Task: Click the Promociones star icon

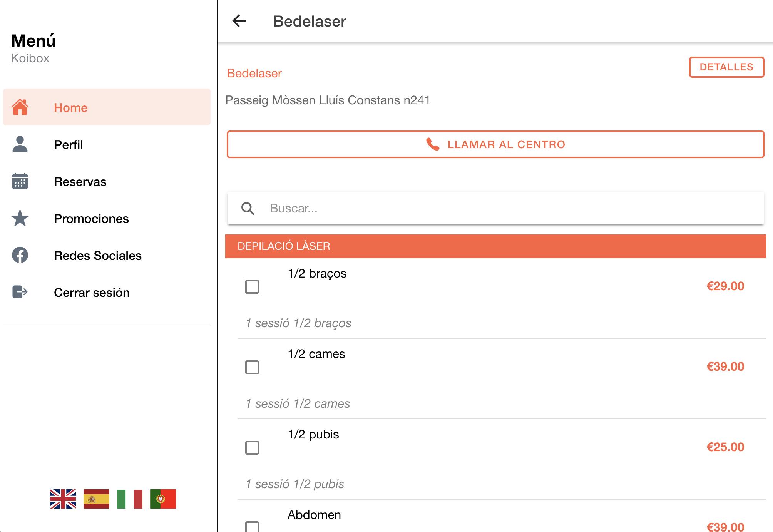Action: tap(20, 218)
